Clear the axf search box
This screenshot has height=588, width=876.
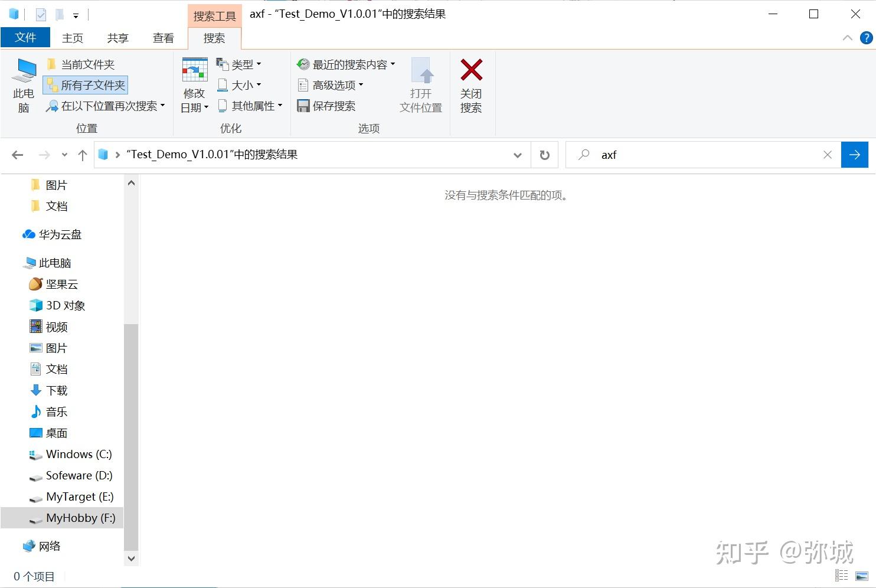tap(828, 155)
